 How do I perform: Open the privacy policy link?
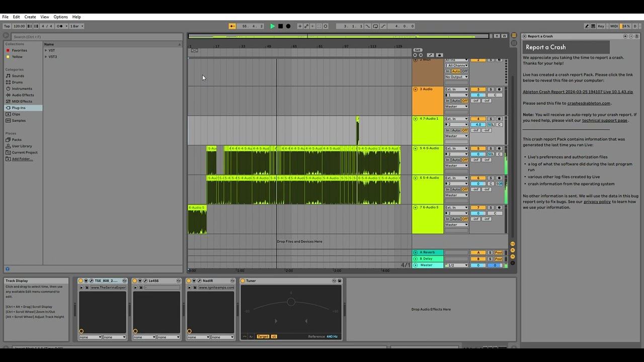pos(597,202)
